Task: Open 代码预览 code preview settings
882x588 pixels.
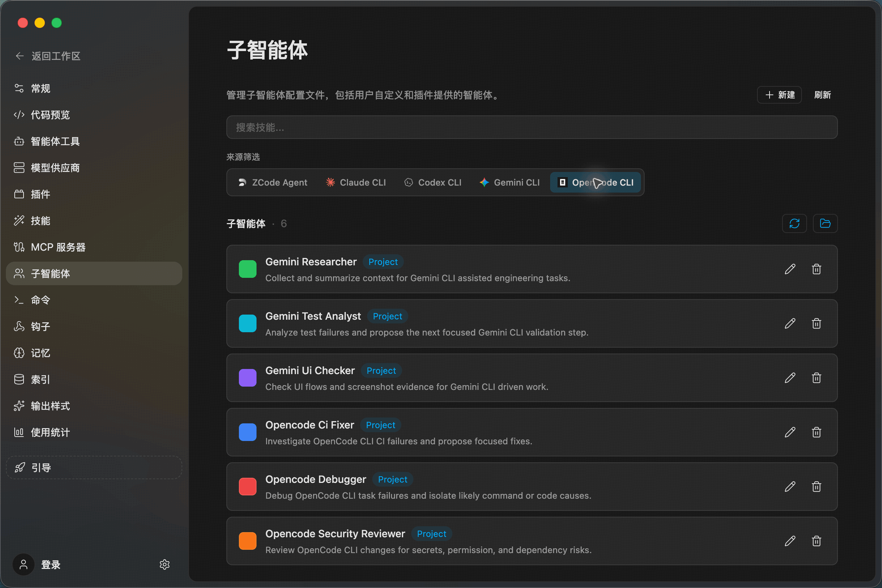Action: (94, 115)
